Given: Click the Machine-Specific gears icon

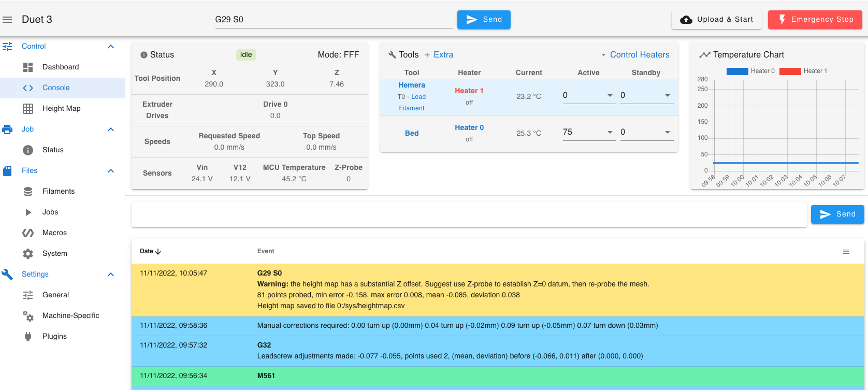Looking at the screenshot, I should click(28, 316).
